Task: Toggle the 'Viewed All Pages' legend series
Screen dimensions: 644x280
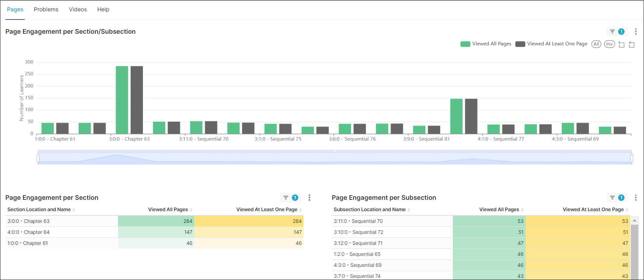Action: coord(486,44)
